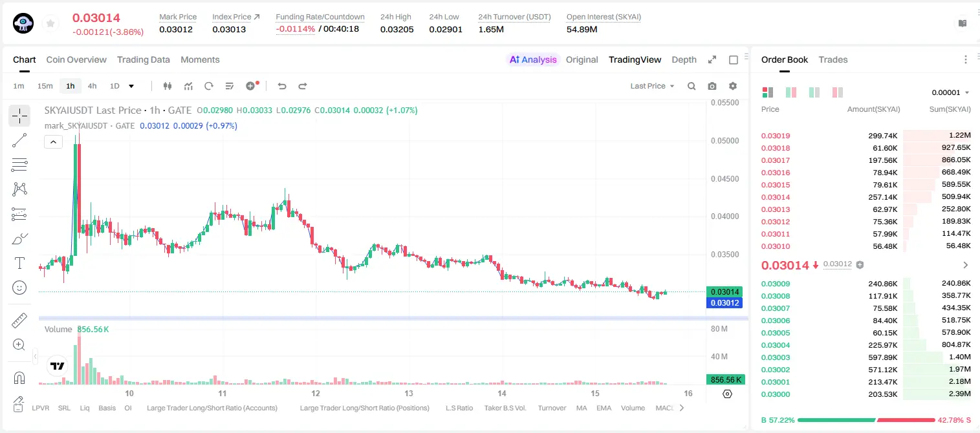Screen dimensions: 980x433
Task: Toggle magnet mode on drawing toolbar
Action: 19,377
